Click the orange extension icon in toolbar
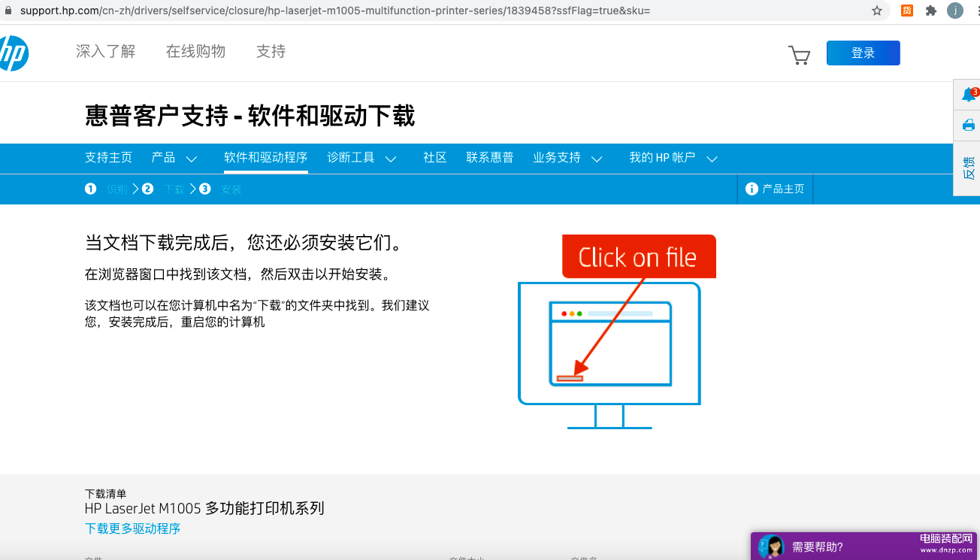 pyautogui.click(x=907, y=11)
